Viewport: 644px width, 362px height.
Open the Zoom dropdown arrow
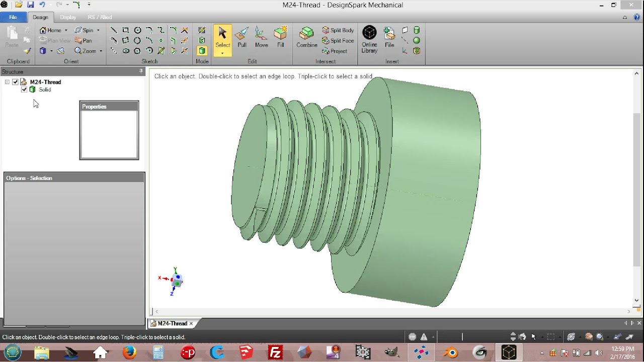pyautogui.click(x=101, y=51)
